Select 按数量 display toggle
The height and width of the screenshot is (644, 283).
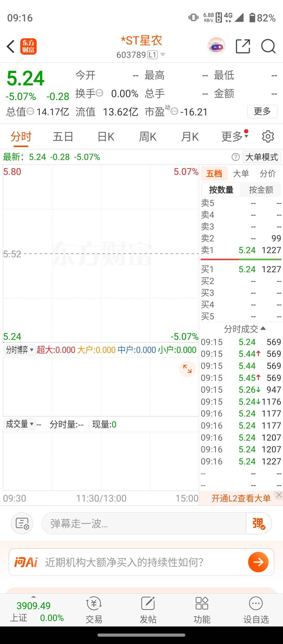tap(221, 190)
